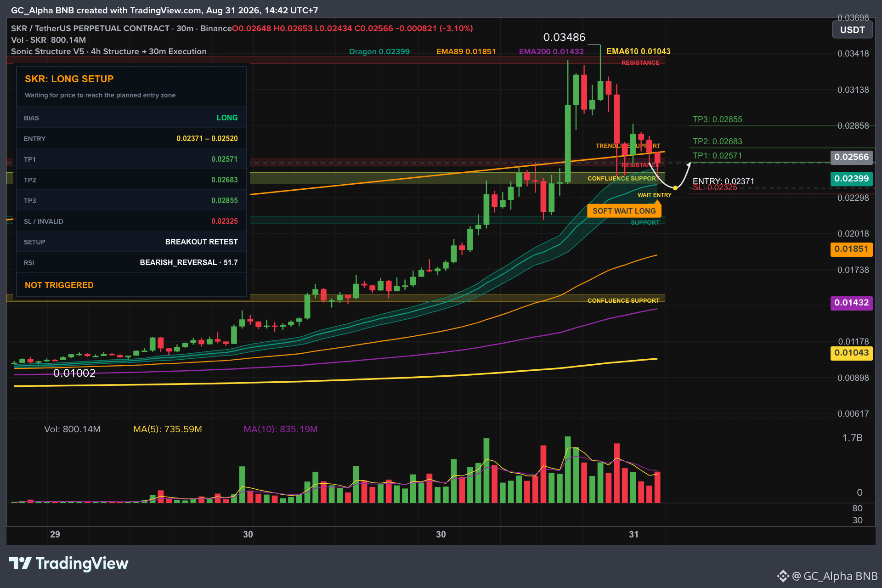The image size is (882, 588).
Task: Click 'Waiting for price to reach the planned entry zone'
Action: 100,95
